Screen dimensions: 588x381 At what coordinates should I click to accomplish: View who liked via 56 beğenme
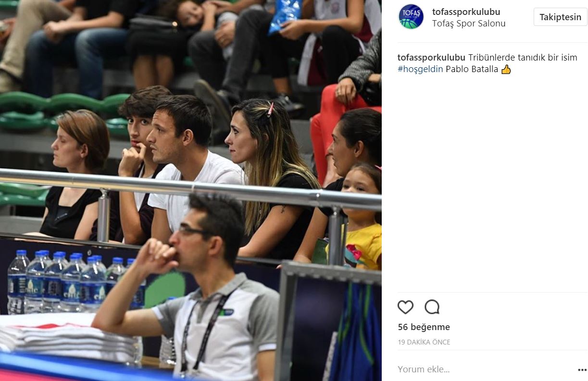coord(424,327)
